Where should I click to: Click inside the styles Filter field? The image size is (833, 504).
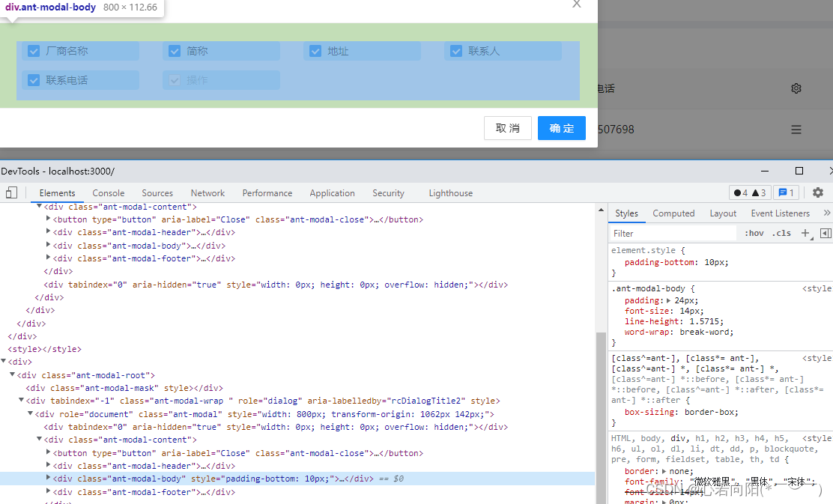coord(673,233)
